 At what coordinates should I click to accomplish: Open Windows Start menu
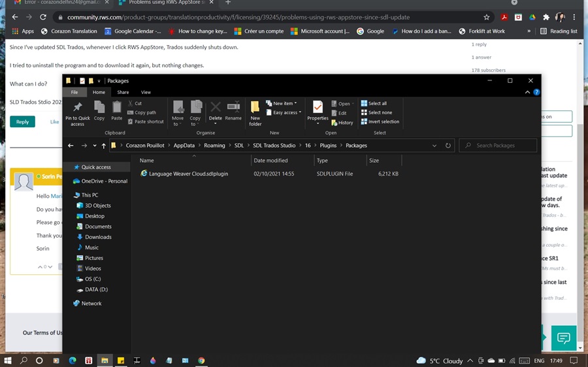[x=7, y=360]
